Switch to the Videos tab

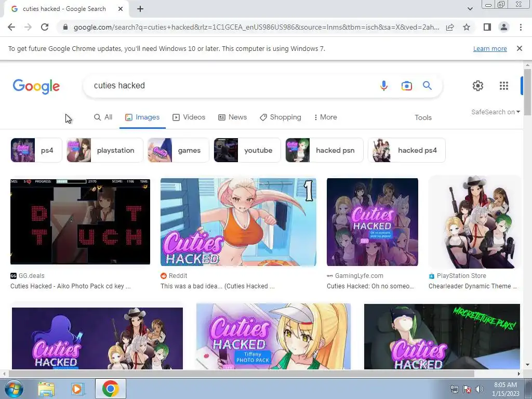tap(189, 117)
